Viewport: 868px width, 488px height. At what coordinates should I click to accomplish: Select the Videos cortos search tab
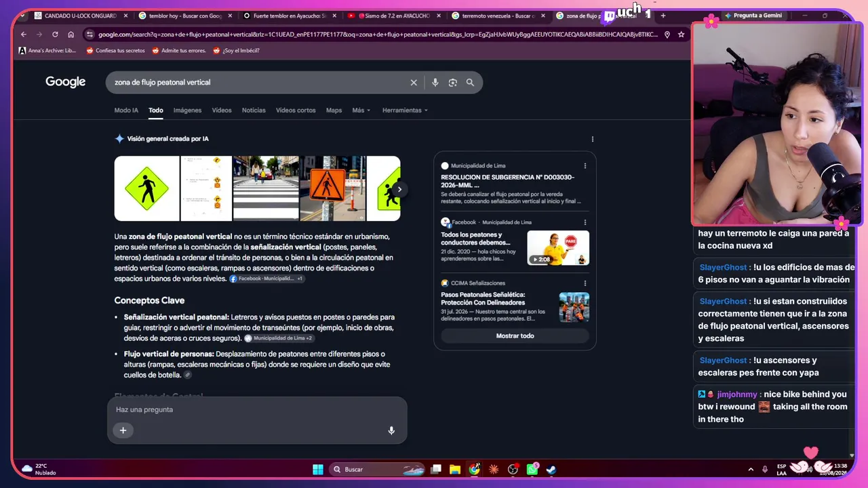296,110
